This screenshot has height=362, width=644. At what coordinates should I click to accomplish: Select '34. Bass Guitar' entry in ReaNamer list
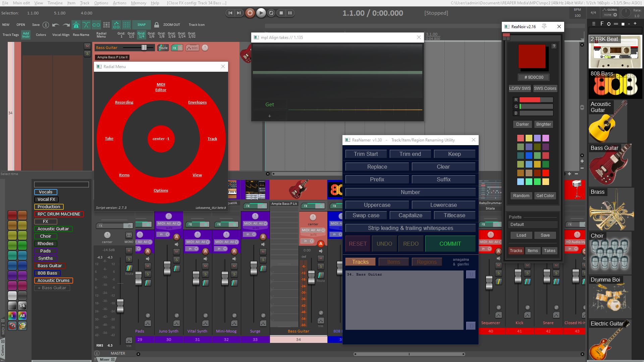click(364, 275)
